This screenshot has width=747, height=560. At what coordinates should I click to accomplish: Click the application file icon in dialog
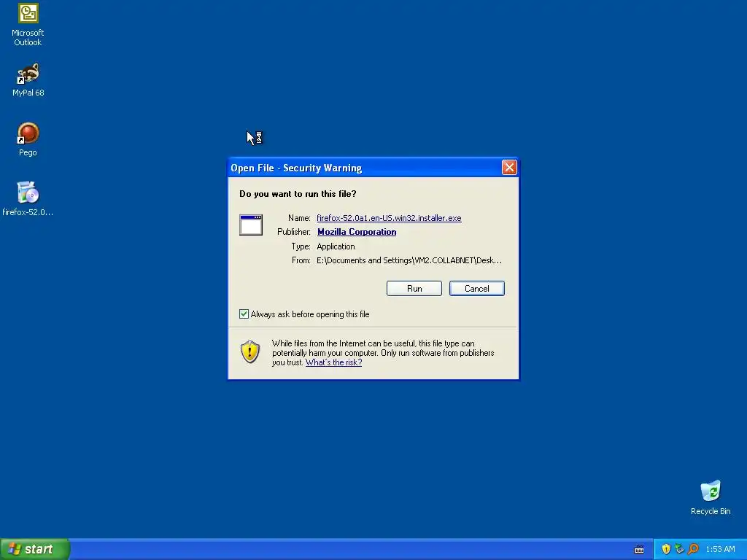point(251,225)
